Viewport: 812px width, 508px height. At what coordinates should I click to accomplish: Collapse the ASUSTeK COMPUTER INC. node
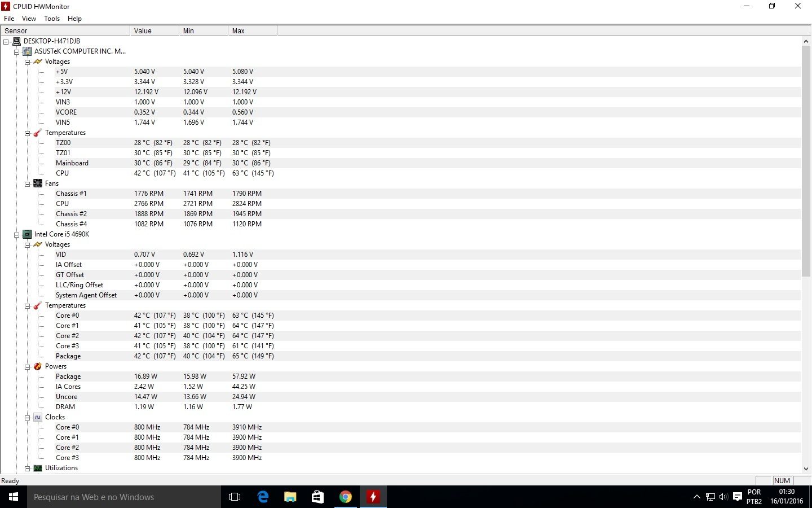(17, 52)
